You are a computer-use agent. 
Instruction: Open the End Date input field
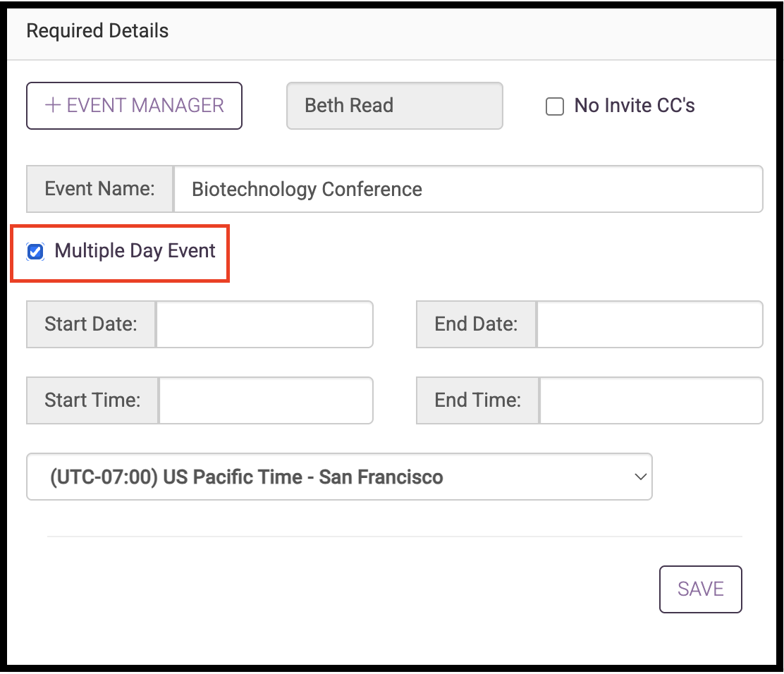pyautogui.click(x=649, y=324)
